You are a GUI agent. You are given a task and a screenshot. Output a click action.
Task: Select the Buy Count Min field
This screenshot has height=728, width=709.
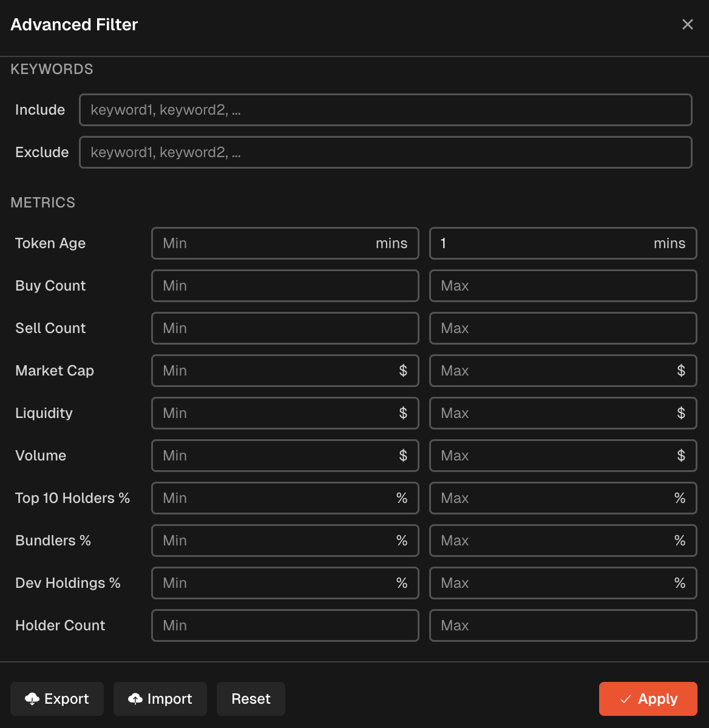coord(285,286)
